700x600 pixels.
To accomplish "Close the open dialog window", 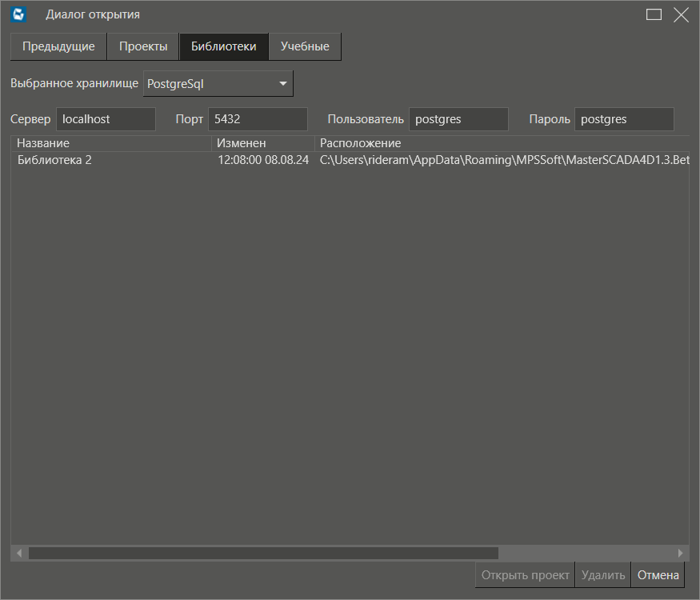I will (681, 14).
